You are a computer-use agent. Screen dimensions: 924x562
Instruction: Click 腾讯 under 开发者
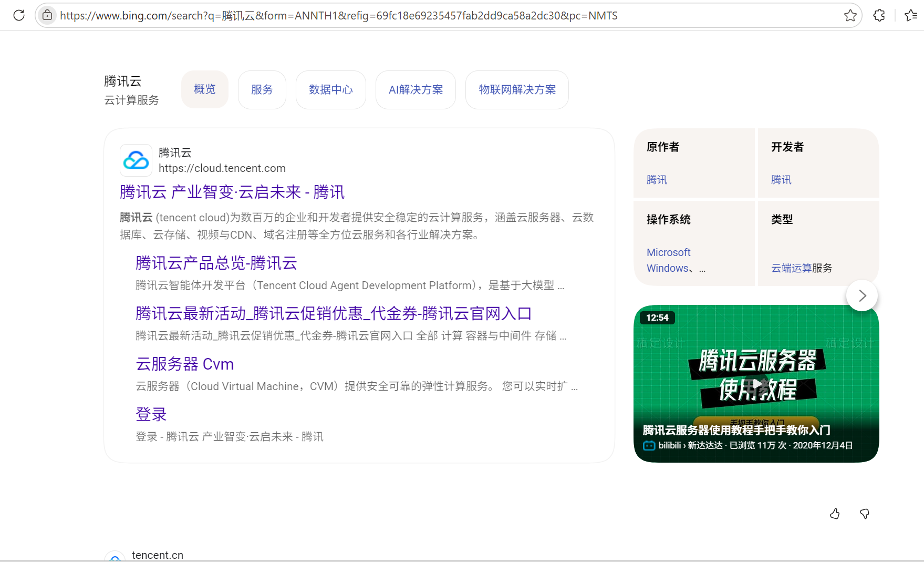tap(781, 180)
